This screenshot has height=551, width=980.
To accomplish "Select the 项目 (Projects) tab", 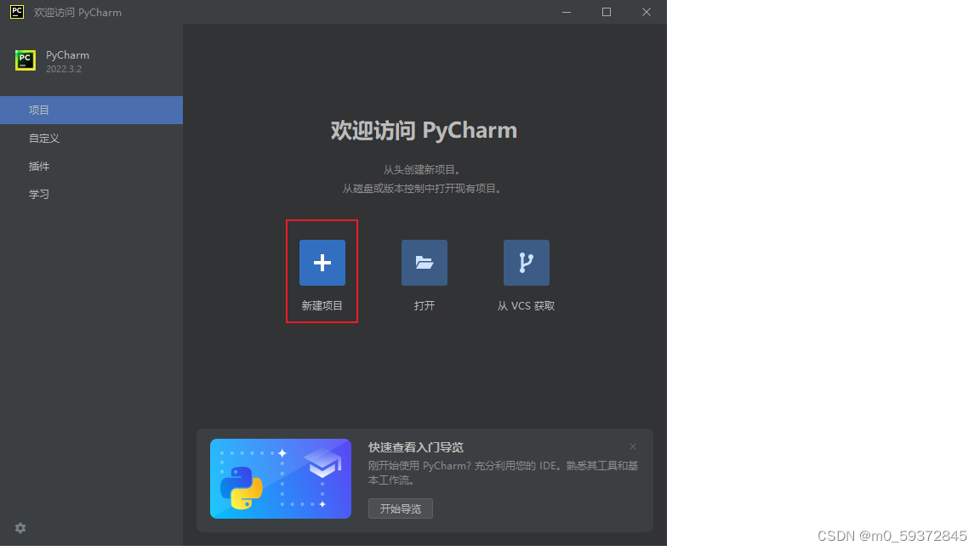I will tap(91, 110).
